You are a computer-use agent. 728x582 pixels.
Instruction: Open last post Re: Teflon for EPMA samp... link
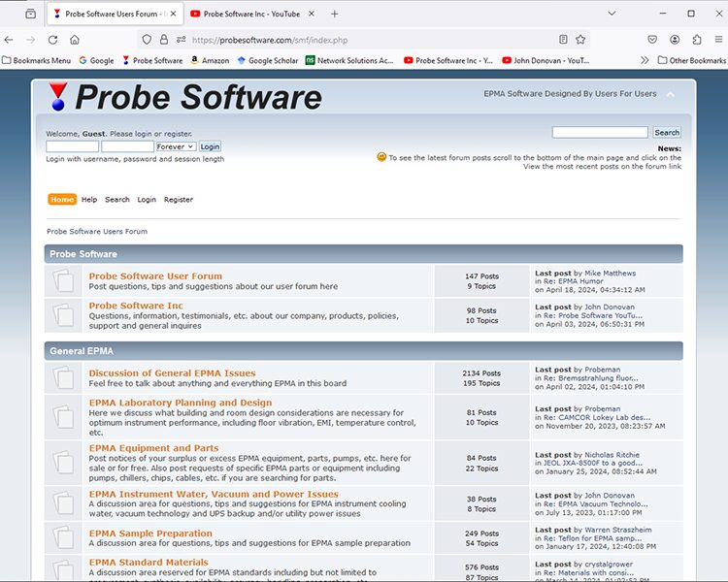click(x=593, y=538)
